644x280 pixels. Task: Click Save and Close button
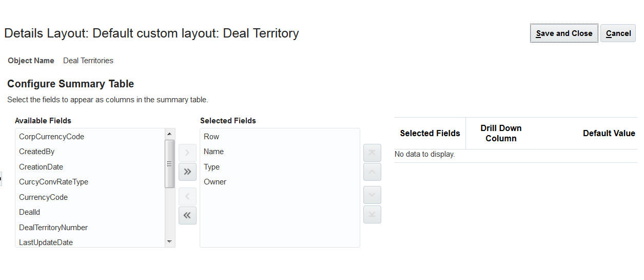click(564, 33)
